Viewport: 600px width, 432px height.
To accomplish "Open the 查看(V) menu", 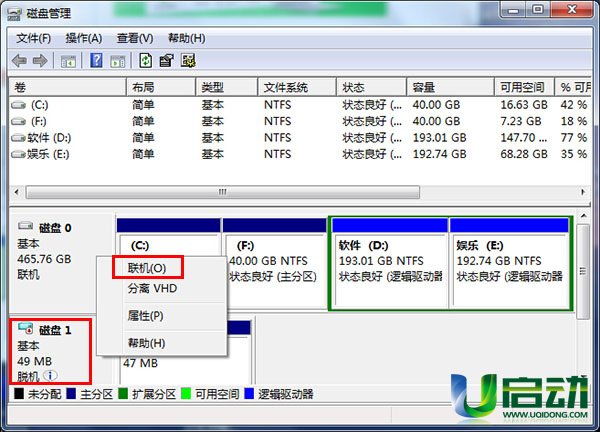I will click(135, 39).
